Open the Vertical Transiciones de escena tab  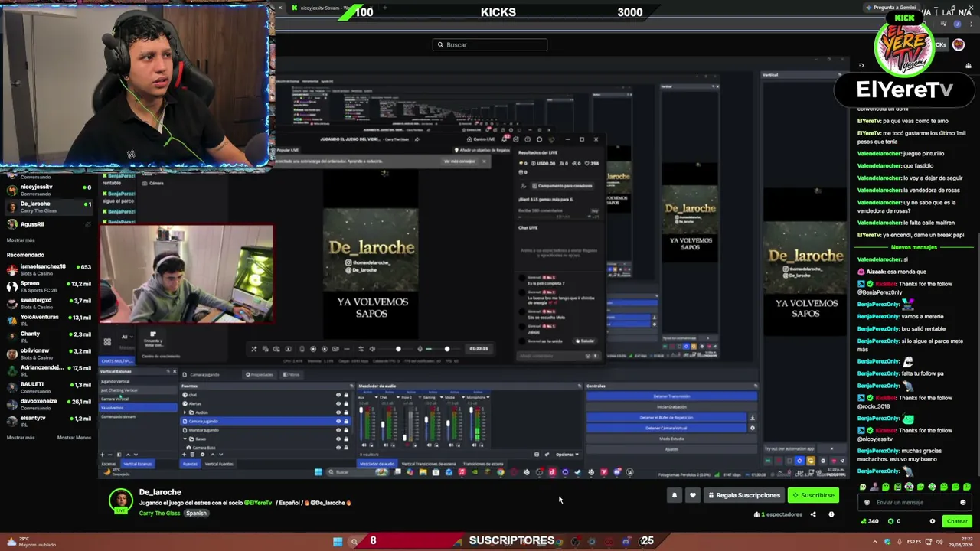[x=429, y=464]
